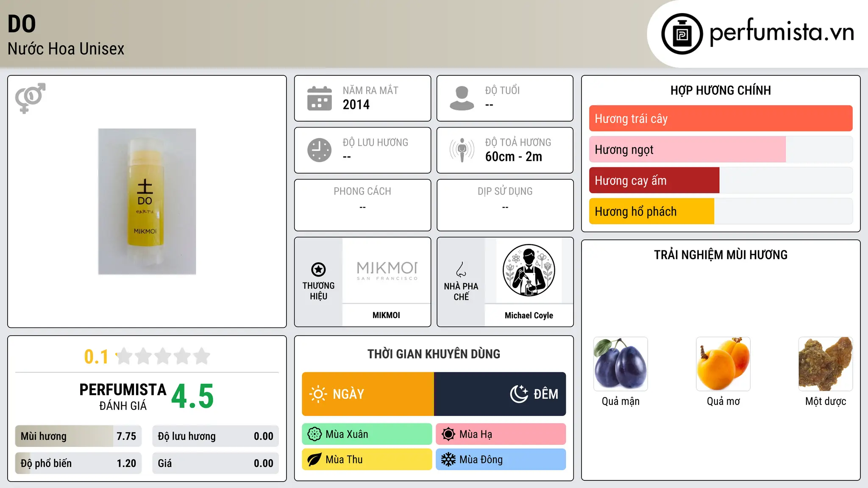
Task: Click the 4.5 Perfumista score
Action: [x=192, y=396]
